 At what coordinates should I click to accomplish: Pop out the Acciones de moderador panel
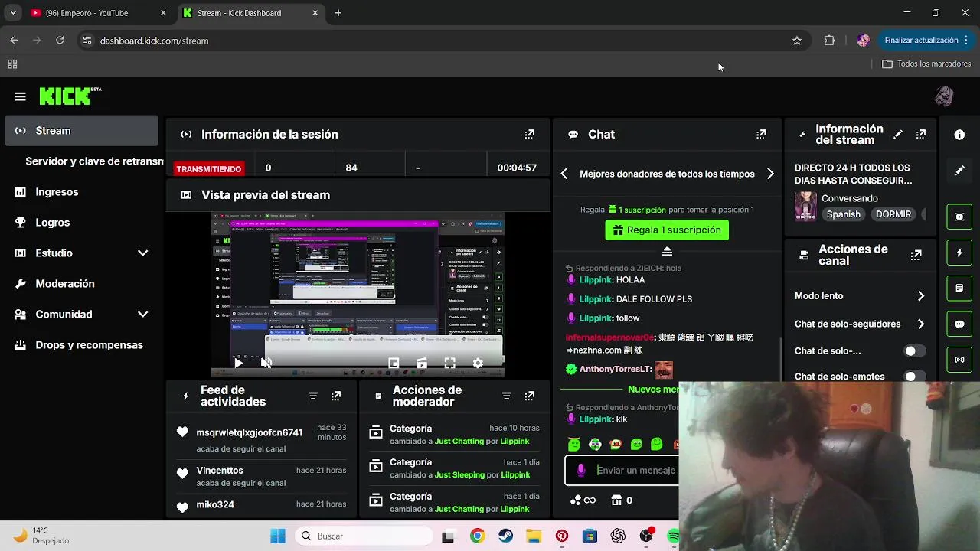pos(529,396)
